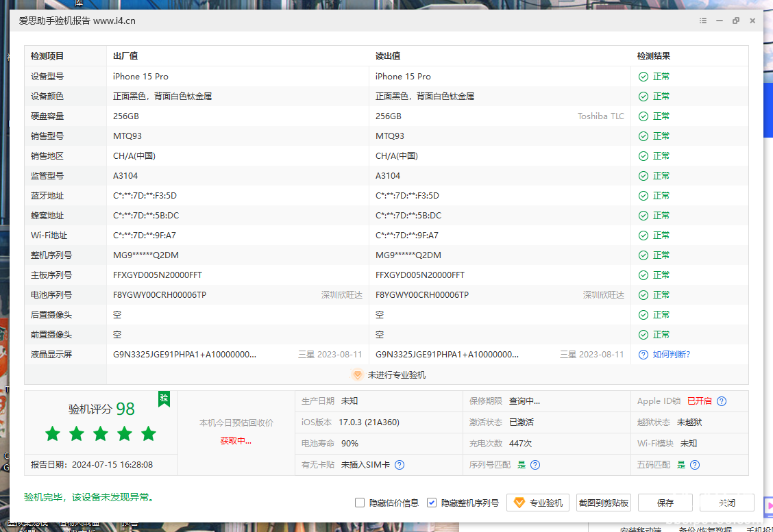Viewport: 773px width, 532px height.
Task: Open 如何判断? help link for LCD screen
Action: click(672, 355)
